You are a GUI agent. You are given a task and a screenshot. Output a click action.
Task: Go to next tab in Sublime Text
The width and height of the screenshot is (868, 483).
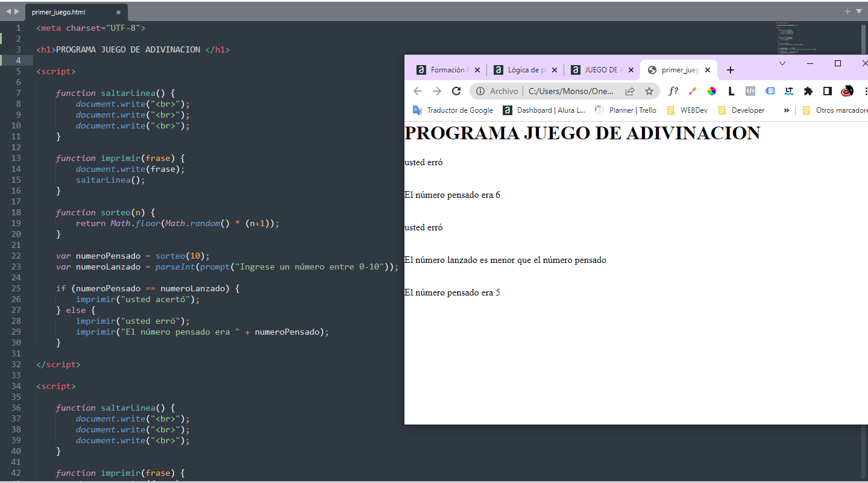point(16,11)
